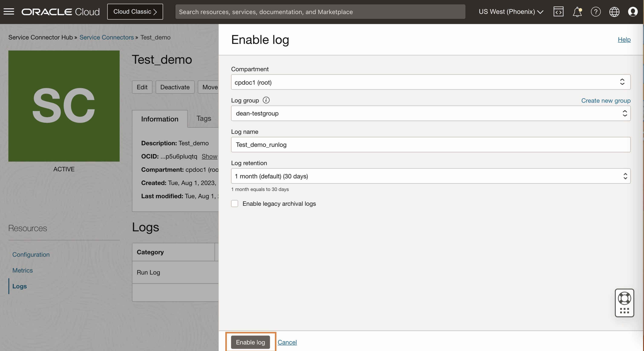644x351 pixels.
Task: Click the Enable log button
Action: coord(250,342)
